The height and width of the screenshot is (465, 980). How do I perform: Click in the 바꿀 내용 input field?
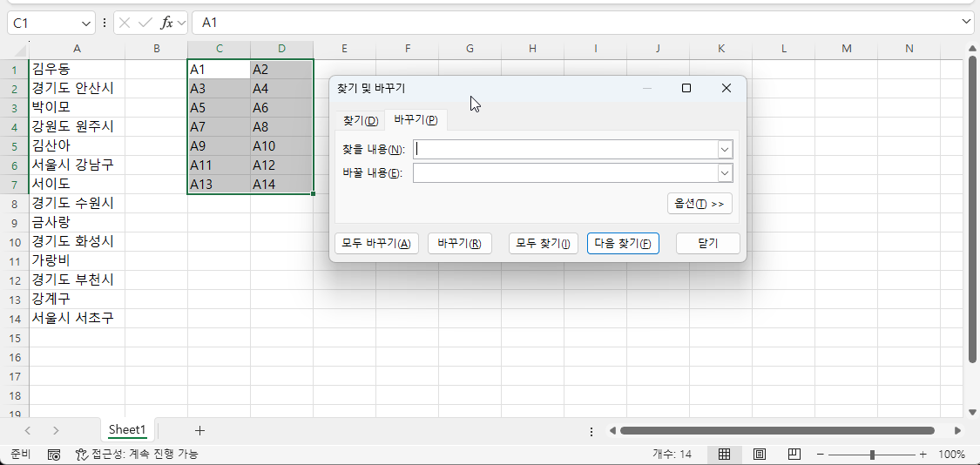pos(565,173)
